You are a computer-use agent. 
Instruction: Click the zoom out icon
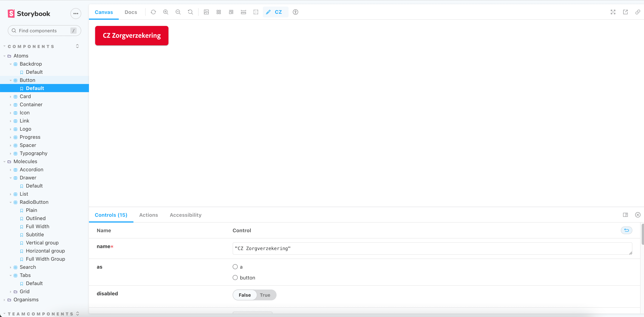178,12
